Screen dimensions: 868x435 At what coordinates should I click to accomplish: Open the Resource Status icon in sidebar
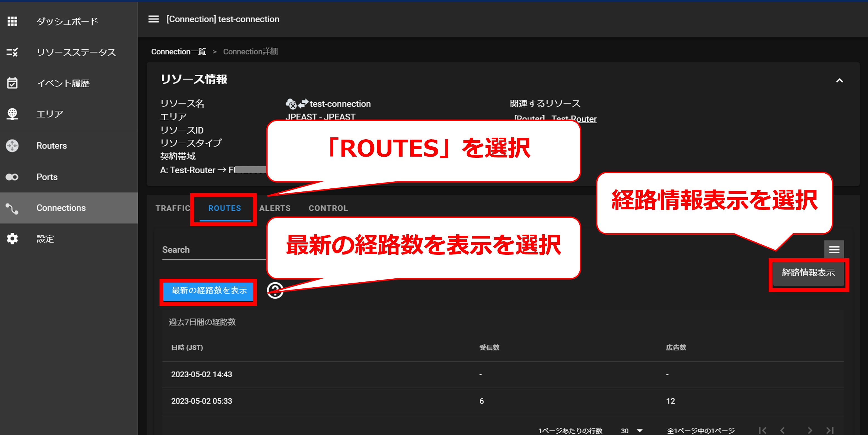[13, 52]
